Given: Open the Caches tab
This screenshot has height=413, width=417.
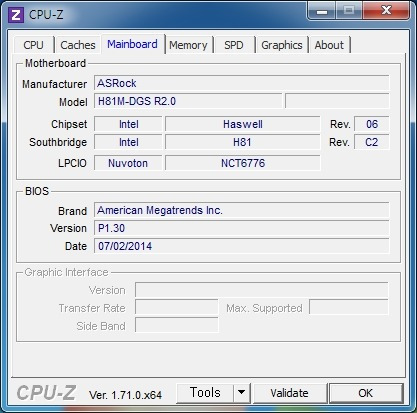Looking at the screenshot, I should [x=78, y=45].
